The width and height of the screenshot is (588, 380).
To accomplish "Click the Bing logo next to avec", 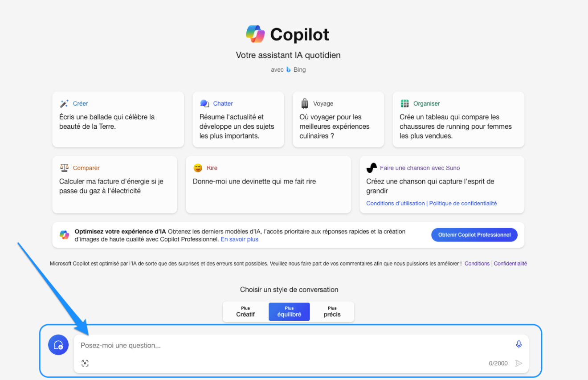I will click(288, 69).
